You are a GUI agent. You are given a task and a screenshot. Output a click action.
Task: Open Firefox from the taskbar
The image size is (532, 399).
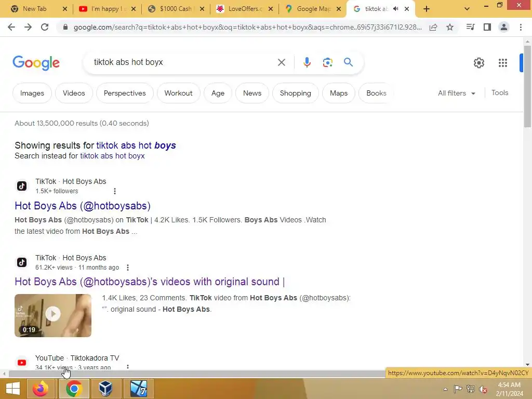41,389
